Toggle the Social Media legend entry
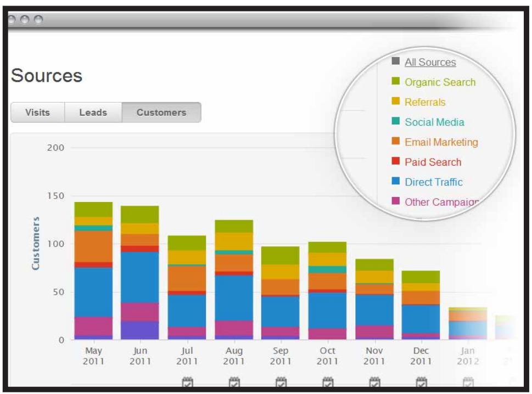Viewport: 532px width, 394px height. pyautogui.click(x=434, y=122)
